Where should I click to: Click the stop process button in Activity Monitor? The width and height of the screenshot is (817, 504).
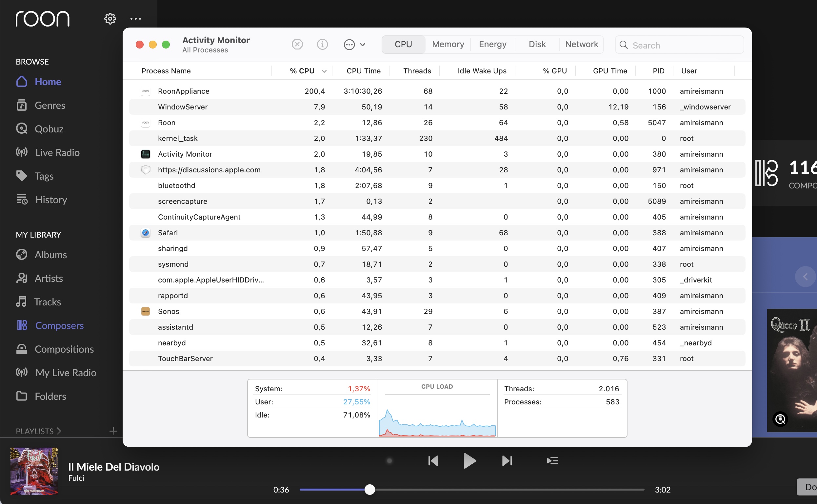[x=297, y=44]
